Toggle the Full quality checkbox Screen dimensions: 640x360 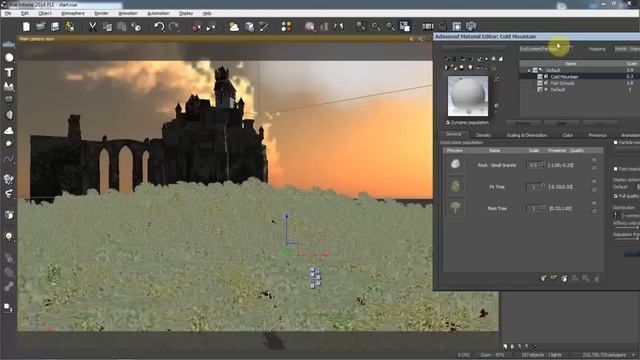click(616, 196)
